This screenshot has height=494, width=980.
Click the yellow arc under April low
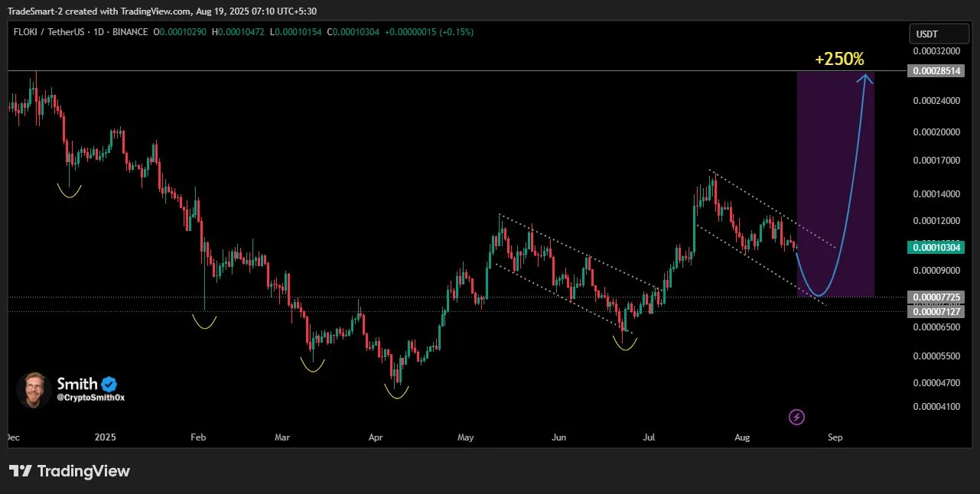tap(396, 394)
